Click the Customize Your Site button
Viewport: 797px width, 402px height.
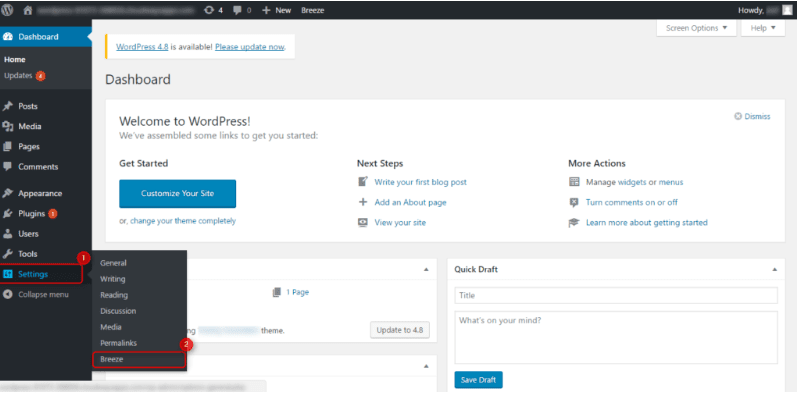pyautogui.click(x=177, y=193)
